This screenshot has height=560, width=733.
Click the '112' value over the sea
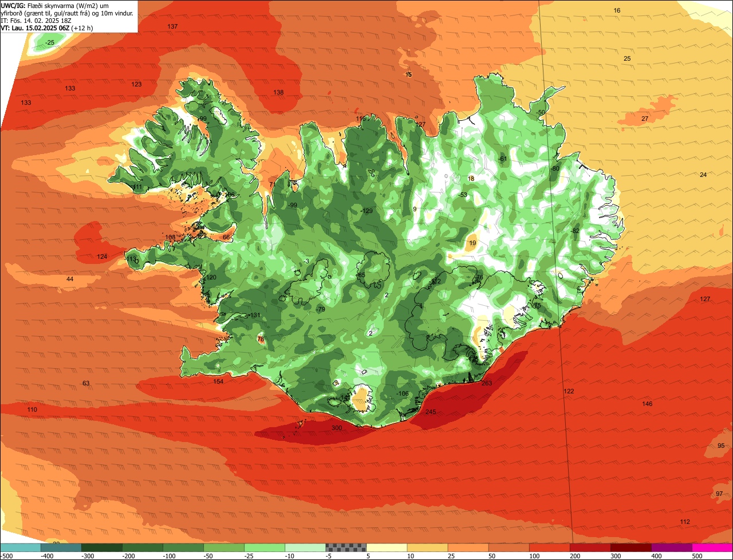pos(685,522)
